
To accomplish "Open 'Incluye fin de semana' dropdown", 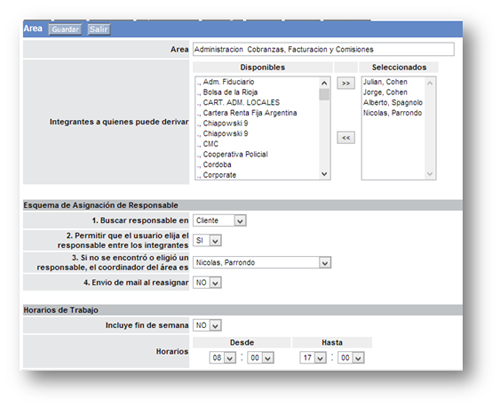I will click(x=207, y=325).
